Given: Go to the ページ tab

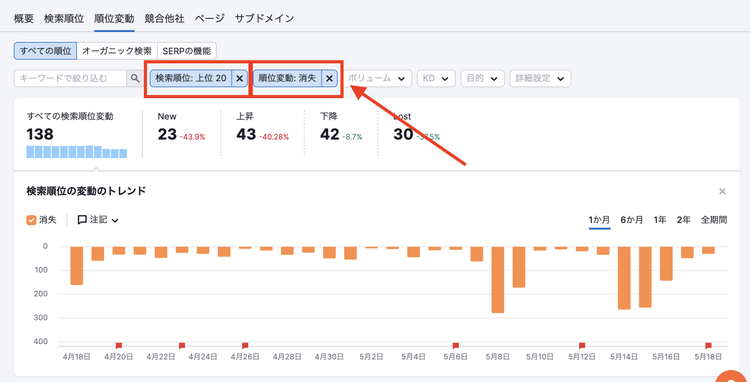Looking at the screenshot, I should tap(210, 19).
